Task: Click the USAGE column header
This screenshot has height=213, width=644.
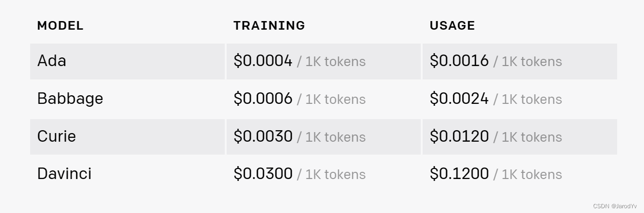Action: coord(452,25)
